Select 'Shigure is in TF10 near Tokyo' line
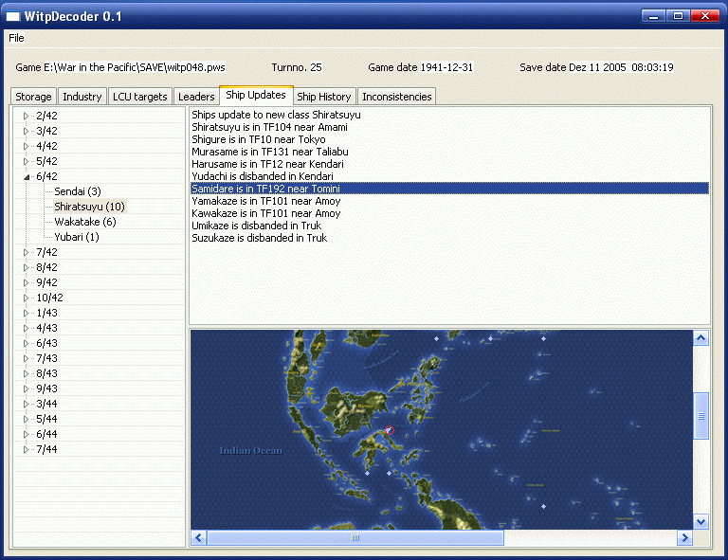The height and width of the screenshot is (560, 728). 258,139
